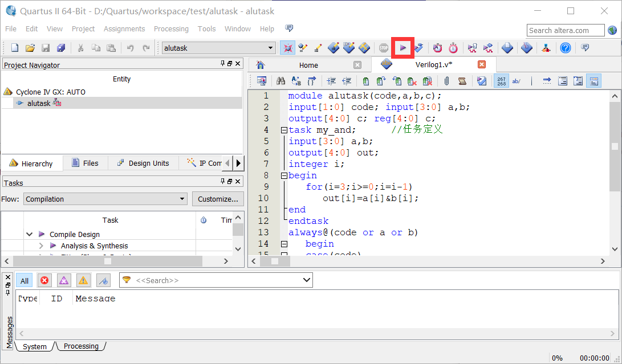This screenshot has height=364, width=622.
Task: Click the Decrease indent icon
Action: coord(347,81)
